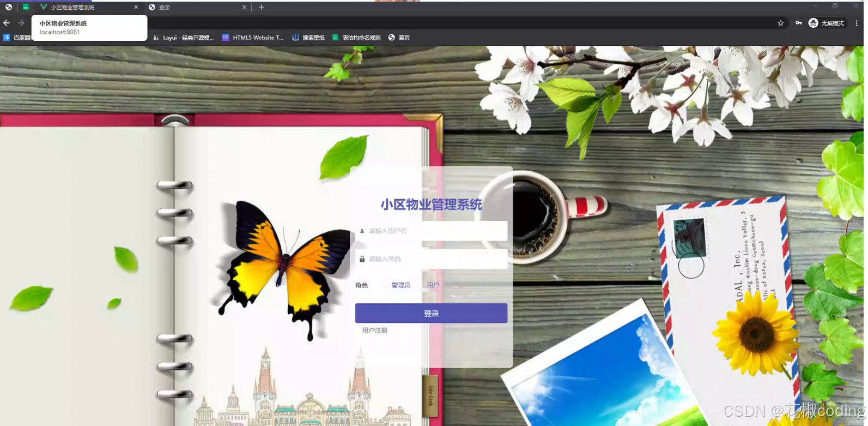
Task: Click the lock icon in password field
Action: (362, 259)
